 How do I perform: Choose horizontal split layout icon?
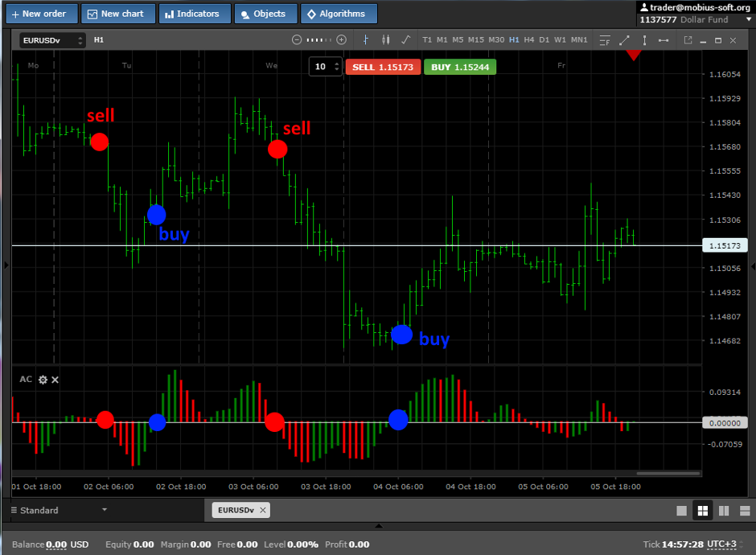pyautogui.click(x=745, y=511)
